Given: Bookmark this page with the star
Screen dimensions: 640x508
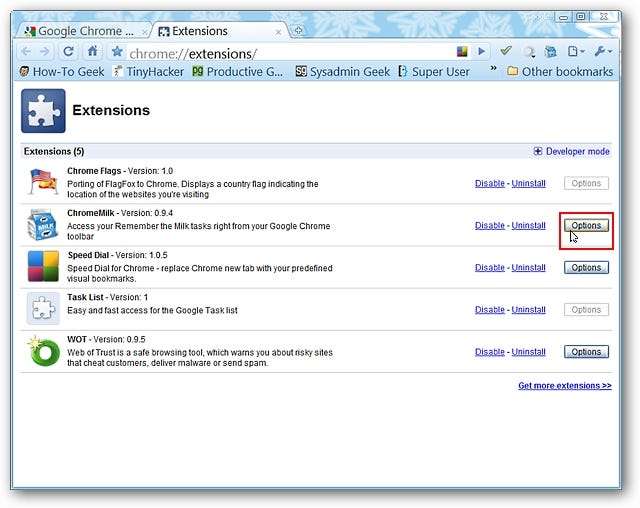Looking at the screenshot, I should pyautogui.click(x=117, y=51).
